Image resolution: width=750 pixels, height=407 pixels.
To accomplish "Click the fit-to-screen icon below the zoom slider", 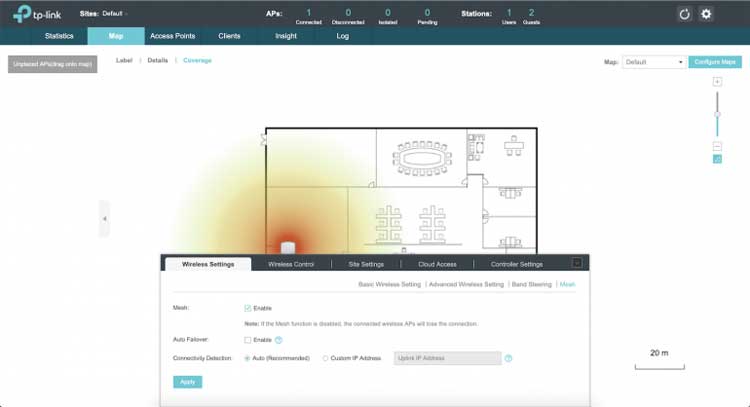I will (717, 159).
